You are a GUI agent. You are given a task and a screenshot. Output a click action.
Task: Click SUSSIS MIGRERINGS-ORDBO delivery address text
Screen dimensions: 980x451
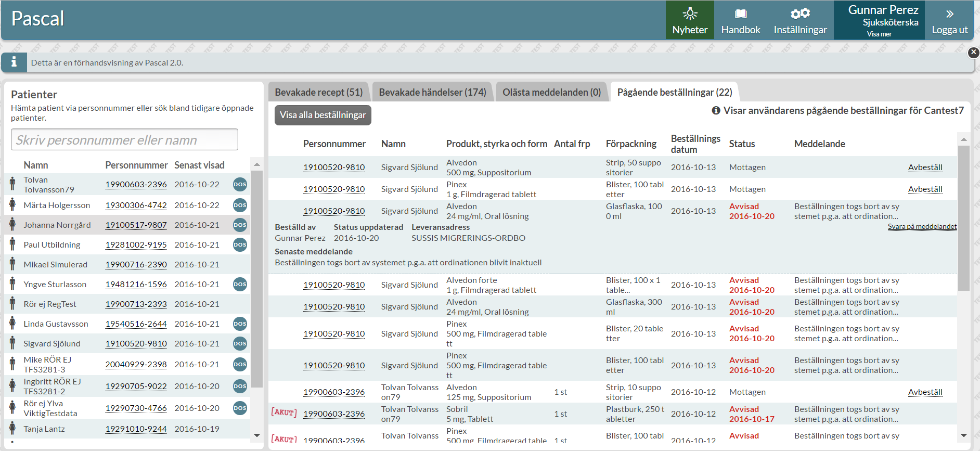pyautogui.click(x=468, y=238)
